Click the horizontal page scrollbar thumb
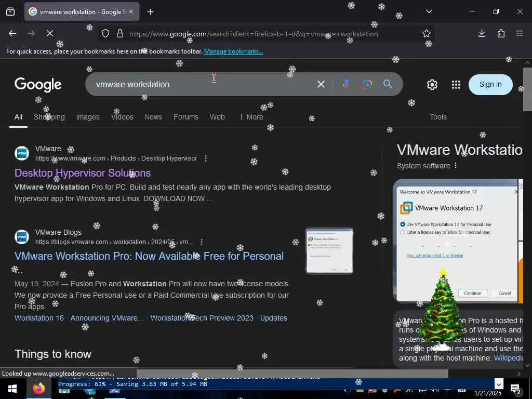This screenshot has width=532, height=399. click(x=292, y=374)
